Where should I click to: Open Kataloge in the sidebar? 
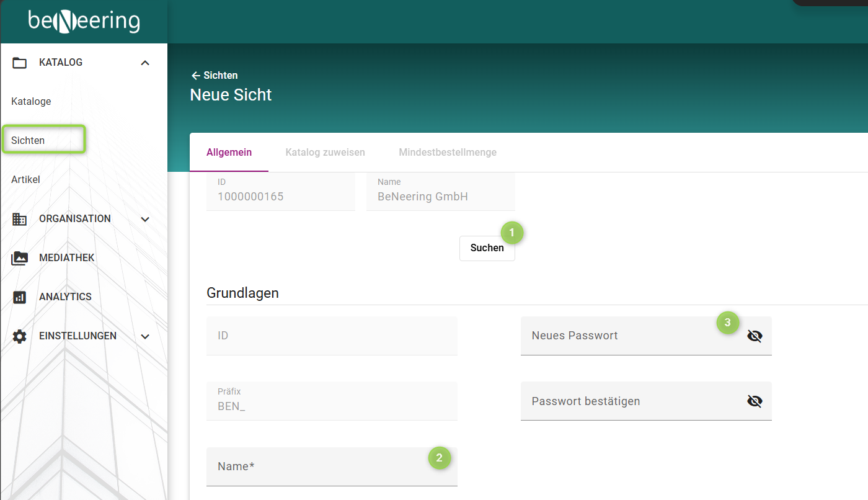[31, 102]
